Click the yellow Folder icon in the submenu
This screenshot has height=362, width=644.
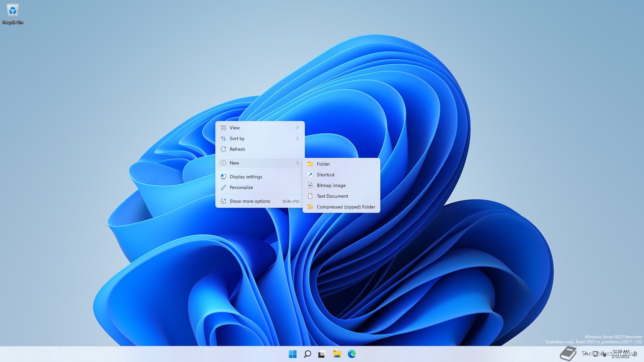click(x=310, y=164)
